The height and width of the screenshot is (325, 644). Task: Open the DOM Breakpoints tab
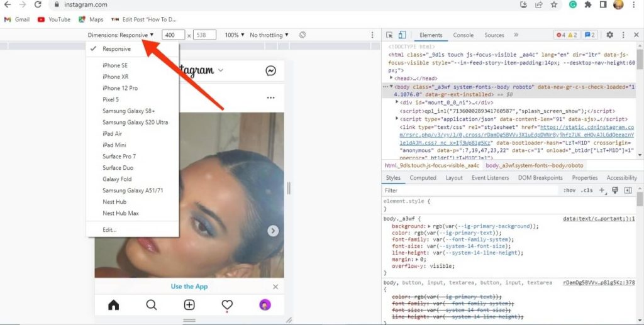[x=540, y=178]
